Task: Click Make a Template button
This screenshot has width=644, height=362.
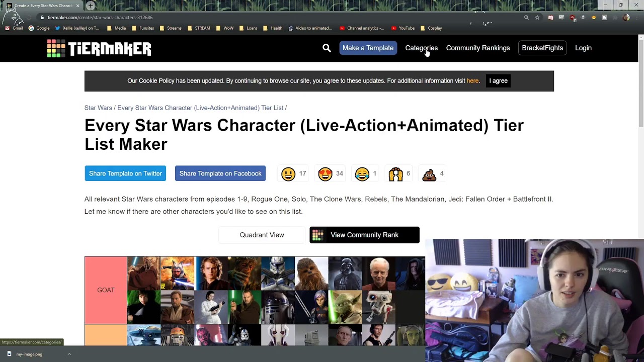Action: pos(368,48)
